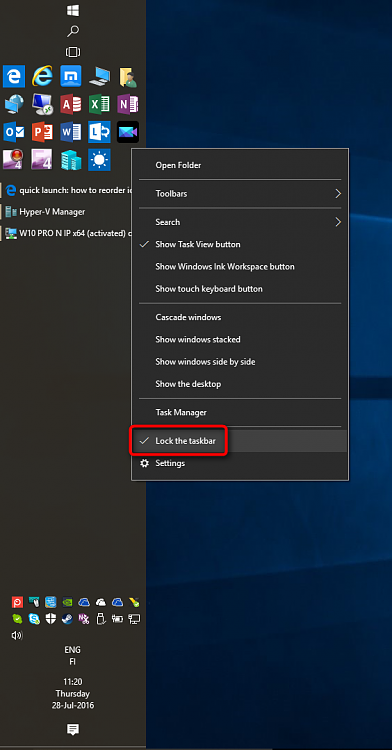
Task: Launch Remote Desktop Connection icon
Action: (42, 104)
